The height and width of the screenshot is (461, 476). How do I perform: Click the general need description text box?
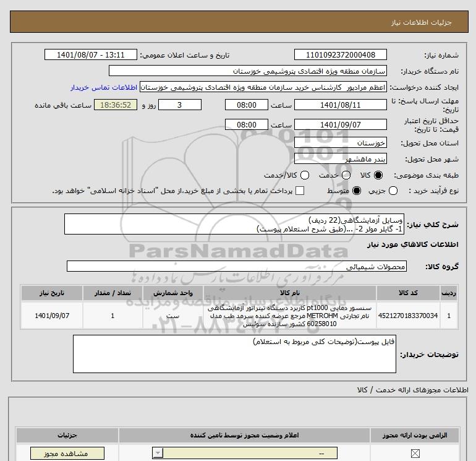pyautogui.click(x=234, y=224)
